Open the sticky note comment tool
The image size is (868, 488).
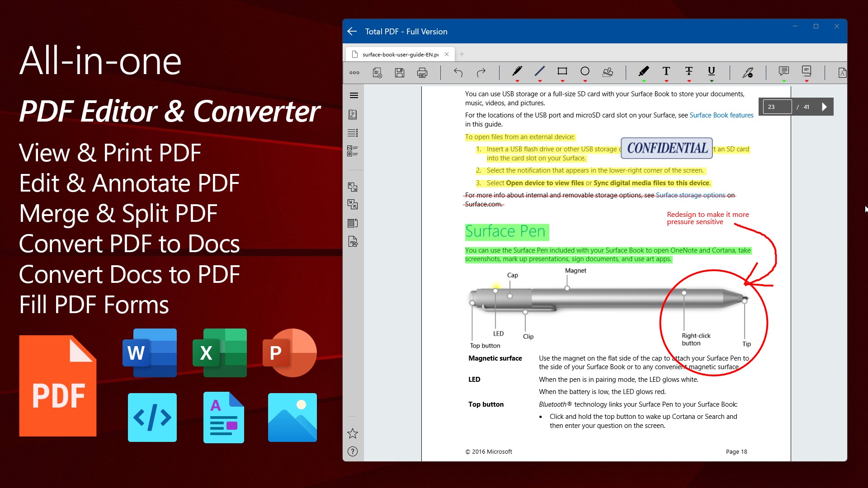[x=783, y=72]
